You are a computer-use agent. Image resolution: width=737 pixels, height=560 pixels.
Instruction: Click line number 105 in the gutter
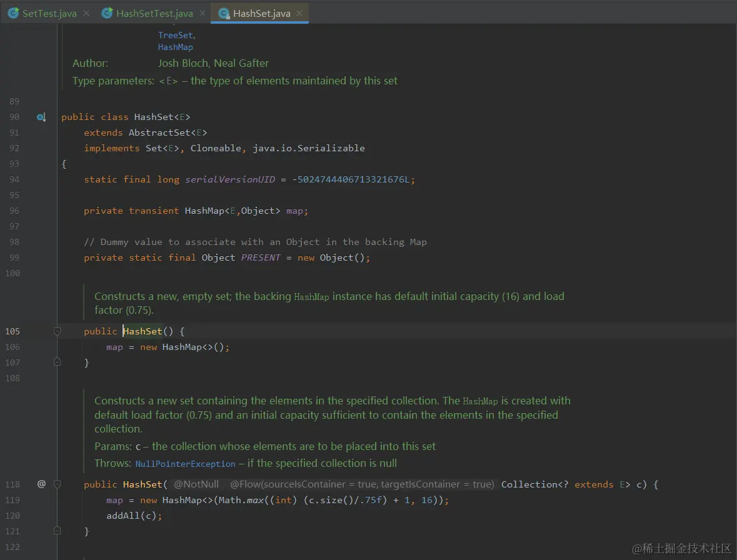[13, 331]
